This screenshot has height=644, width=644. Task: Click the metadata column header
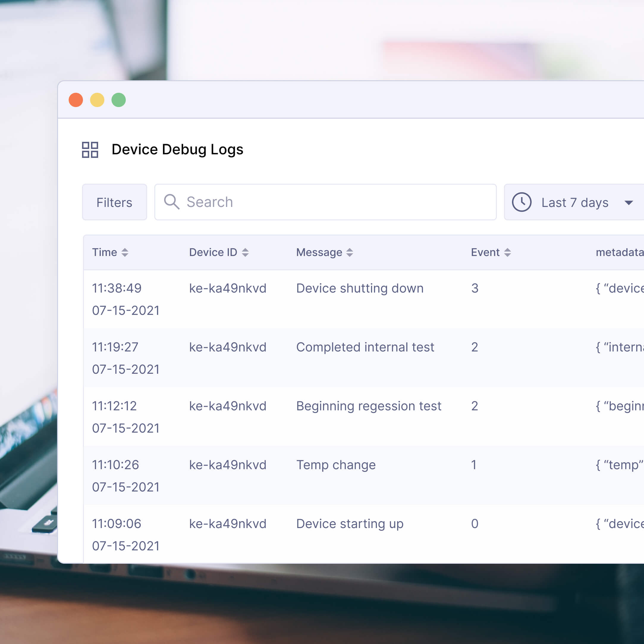pos(619,252)
